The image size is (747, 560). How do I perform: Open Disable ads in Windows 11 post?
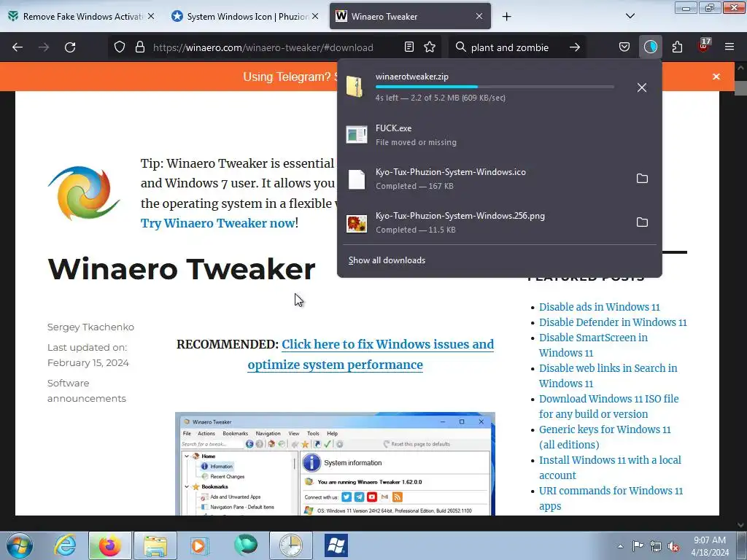click(600, 307)
